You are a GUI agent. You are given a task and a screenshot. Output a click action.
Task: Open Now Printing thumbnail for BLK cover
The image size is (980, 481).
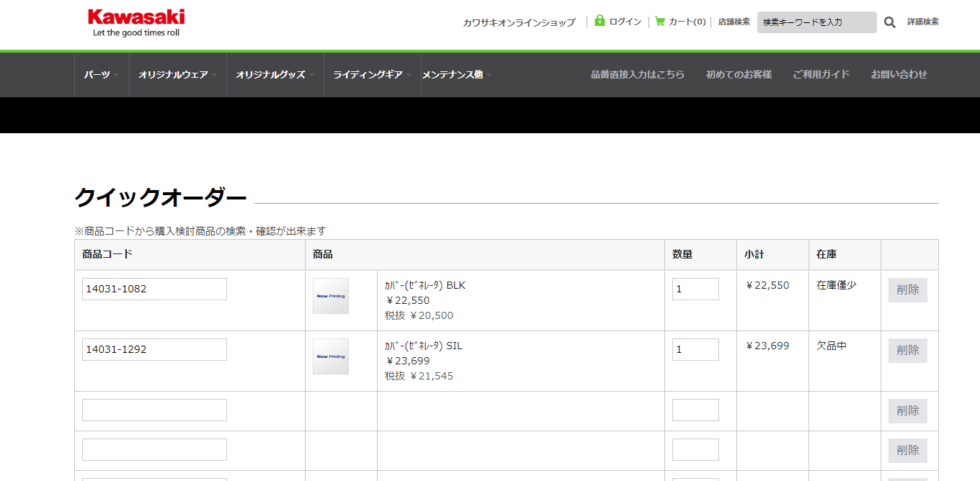331,296
